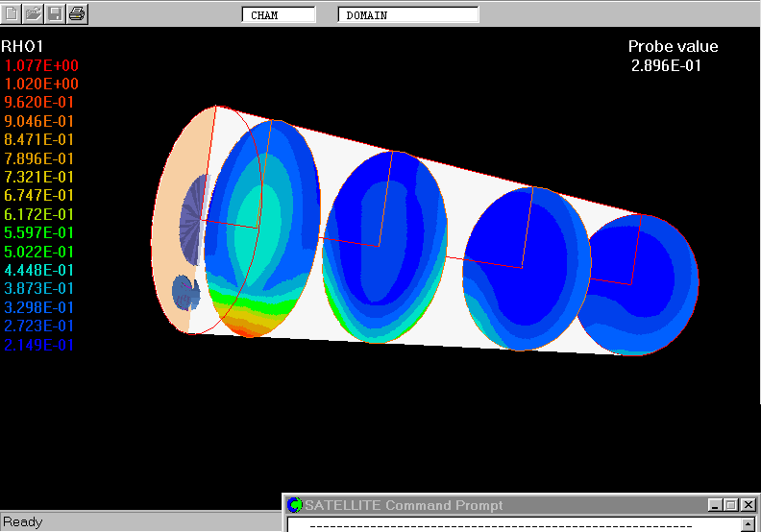Click the scroll up arrow in Command Prompt
The width and height of the screenshot is (761, 532).
[x=749, y=525]
